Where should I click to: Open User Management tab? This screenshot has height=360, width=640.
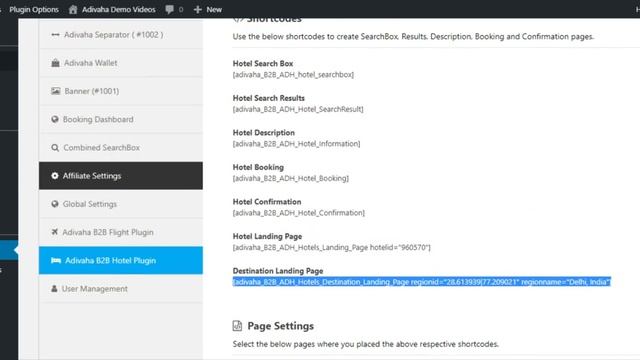121,289
